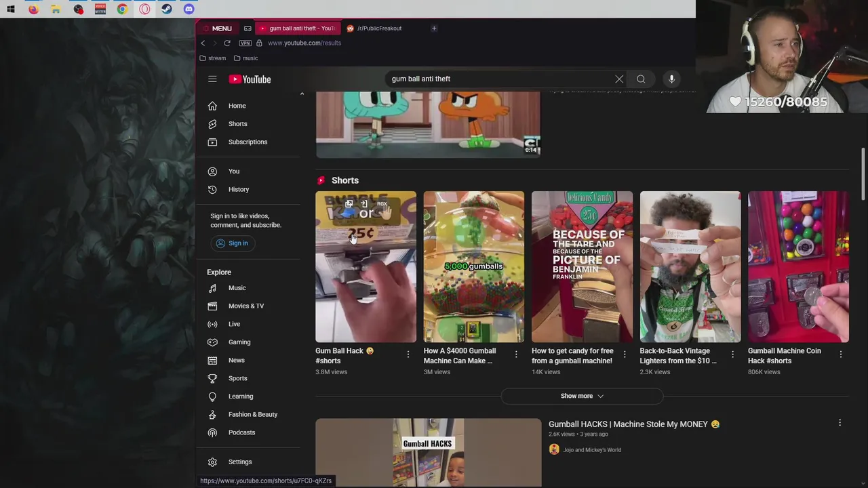
Task: Clear the search query with the X
Action: tap(619, 79)
